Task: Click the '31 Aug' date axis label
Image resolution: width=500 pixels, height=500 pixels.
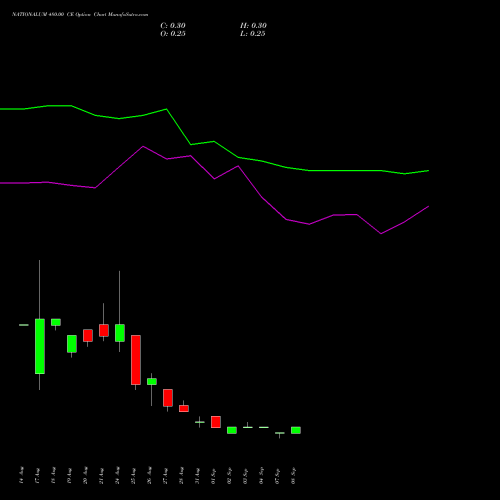Action: coord(198,475)
